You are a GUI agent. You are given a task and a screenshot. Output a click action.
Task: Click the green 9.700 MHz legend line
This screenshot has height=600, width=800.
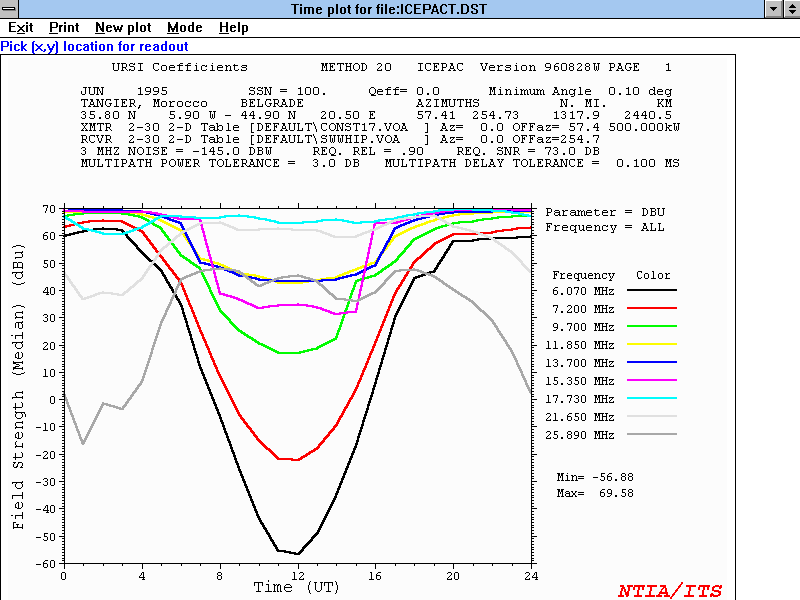point(651,327)
